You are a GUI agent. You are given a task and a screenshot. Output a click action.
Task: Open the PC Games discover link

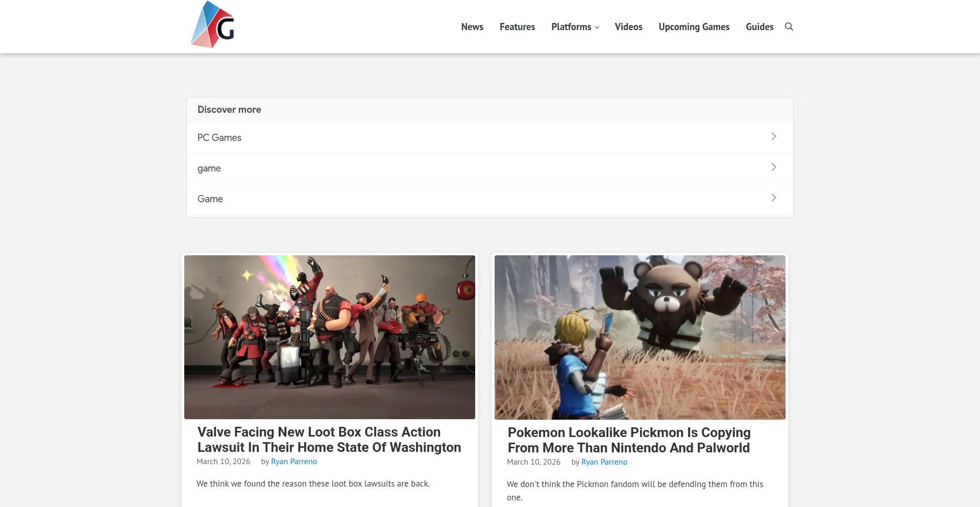click(490, 137)
